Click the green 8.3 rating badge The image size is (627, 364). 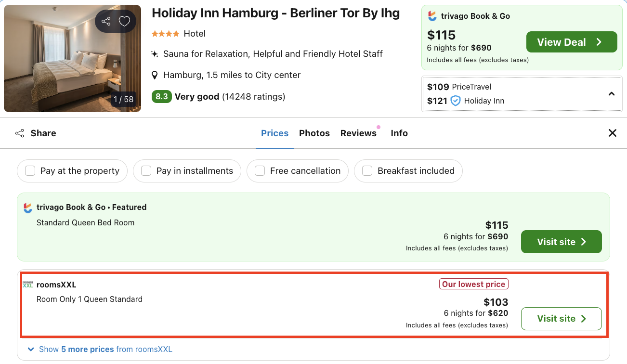pos(161,96)
